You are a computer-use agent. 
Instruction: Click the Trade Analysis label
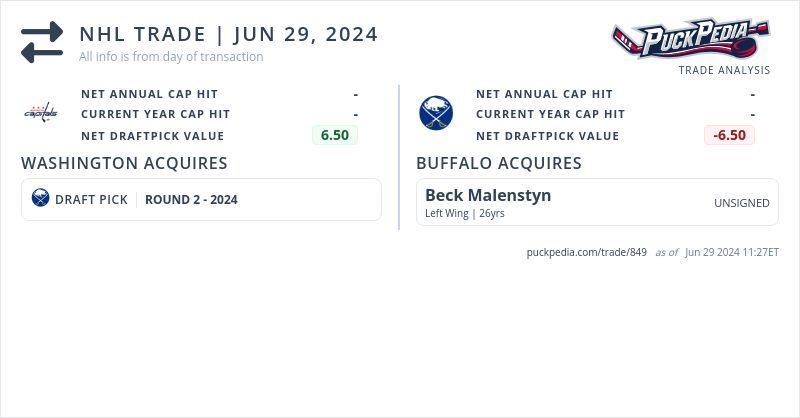tap(724, 70)
